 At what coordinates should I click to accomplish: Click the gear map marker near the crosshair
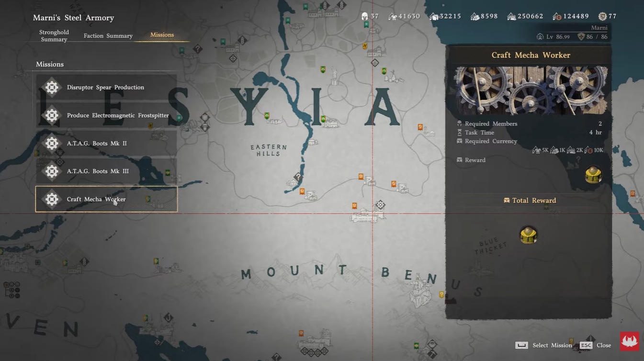click(380, 205)
